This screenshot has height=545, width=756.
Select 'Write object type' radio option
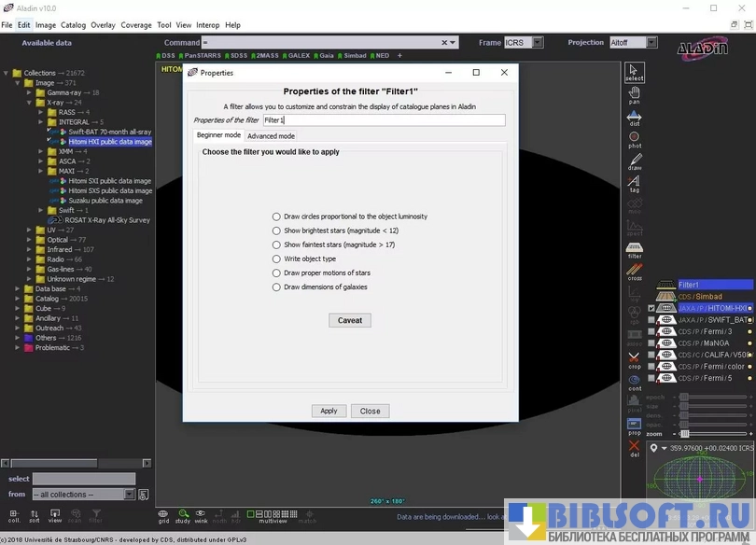coord(276,259)
